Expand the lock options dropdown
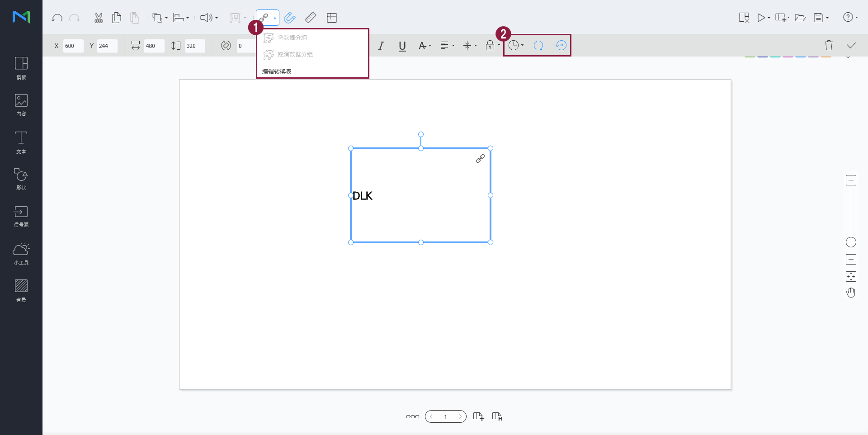Viewport: 868px width, 435px height. pyautogui.click(x=492, y=45)
